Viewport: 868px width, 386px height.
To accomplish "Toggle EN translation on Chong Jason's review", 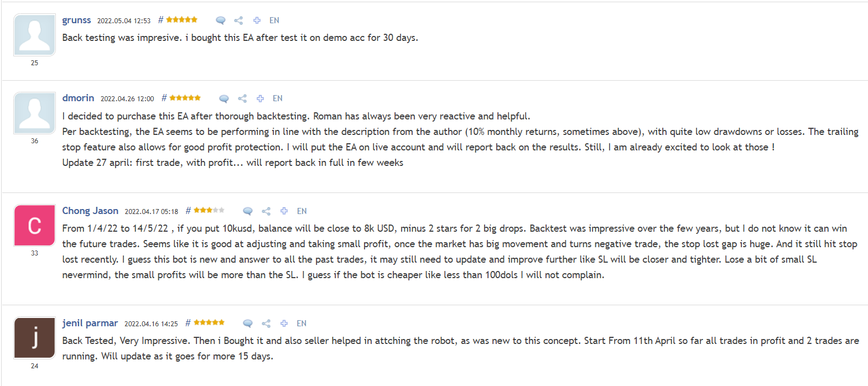I will pos(302,211).
